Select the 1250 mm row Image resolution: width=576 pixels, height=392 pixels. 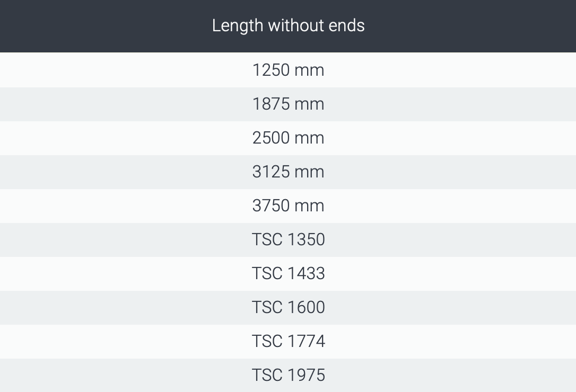288,70
